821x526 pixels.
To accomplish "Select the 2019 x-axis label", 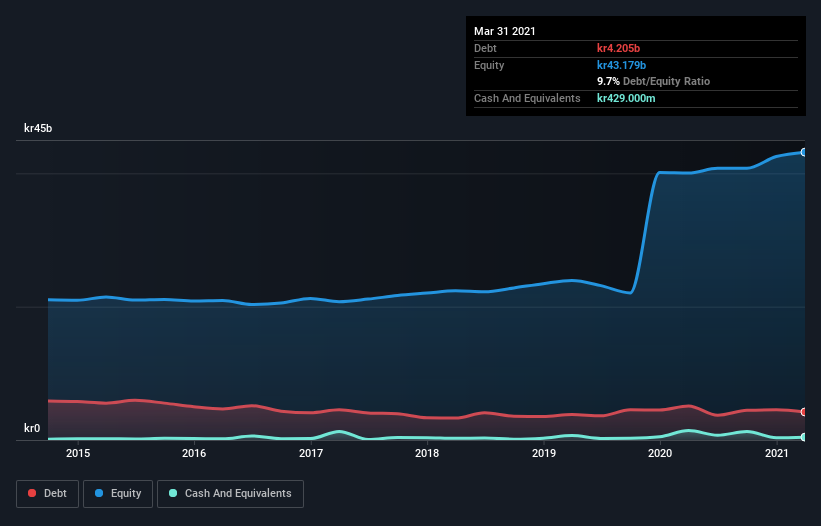I will pyautogui.click(x=544, y=453).
